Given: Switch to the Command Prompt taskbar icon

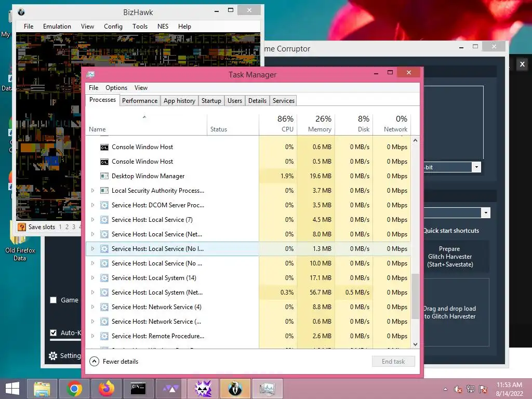Looking at the screenshot, I should click(x=138, y=389).
